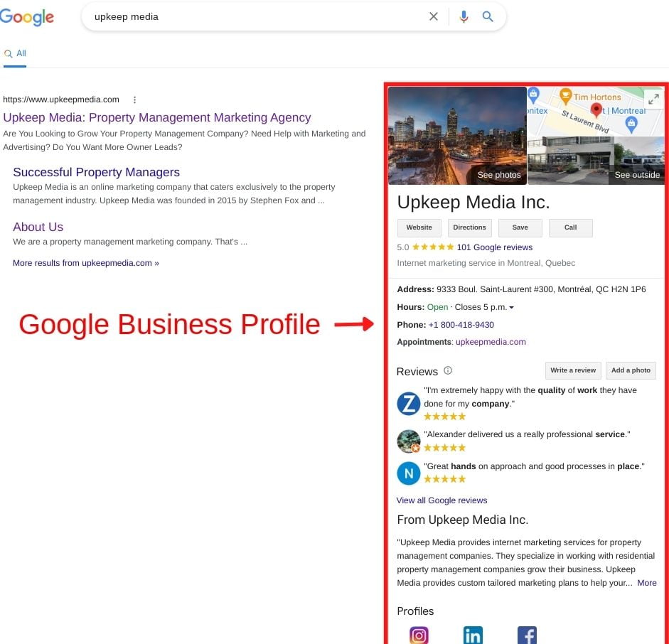Open View all Google reviews
This screenshot has width=669, height=644.
441,500
